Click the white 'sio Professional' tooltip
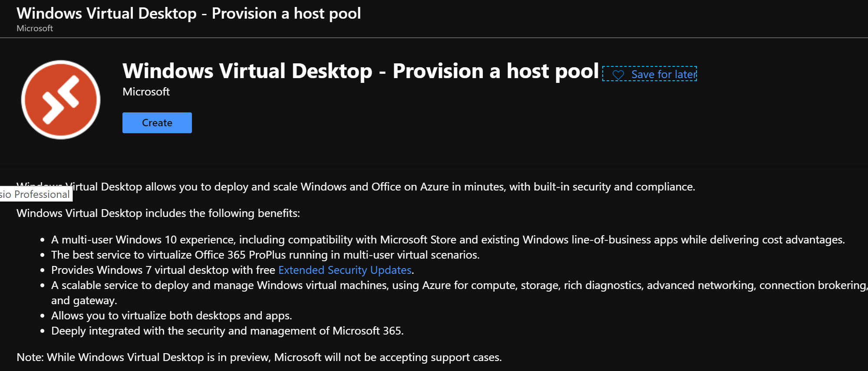The image size is (868, 371). 36,194
